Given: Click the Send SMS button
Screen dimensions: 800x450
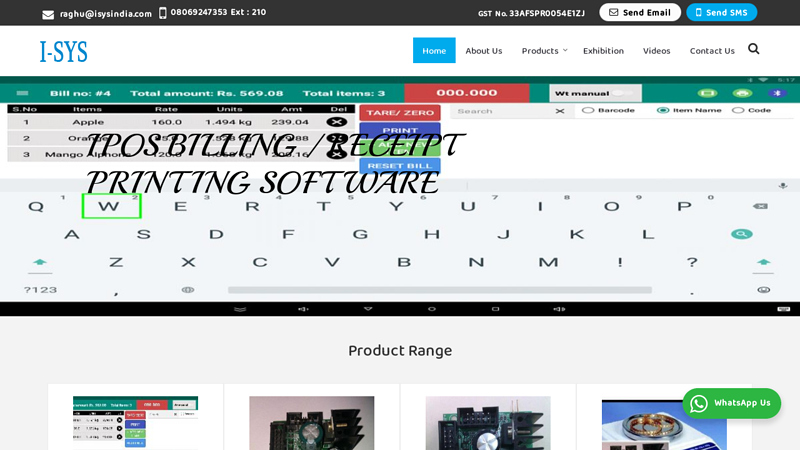Looking at the screenshot, I should point(721,12).
